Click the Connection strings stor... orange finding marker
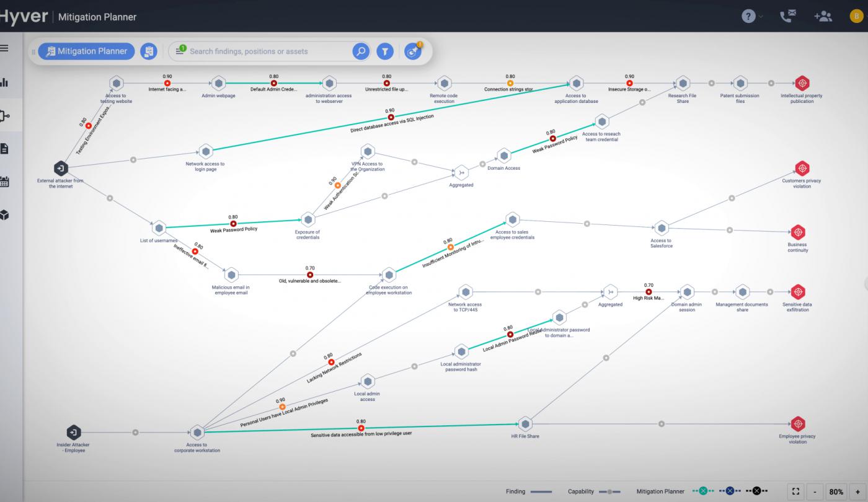The height and width of the screenshot is (502, 868). tap(510, 83)
